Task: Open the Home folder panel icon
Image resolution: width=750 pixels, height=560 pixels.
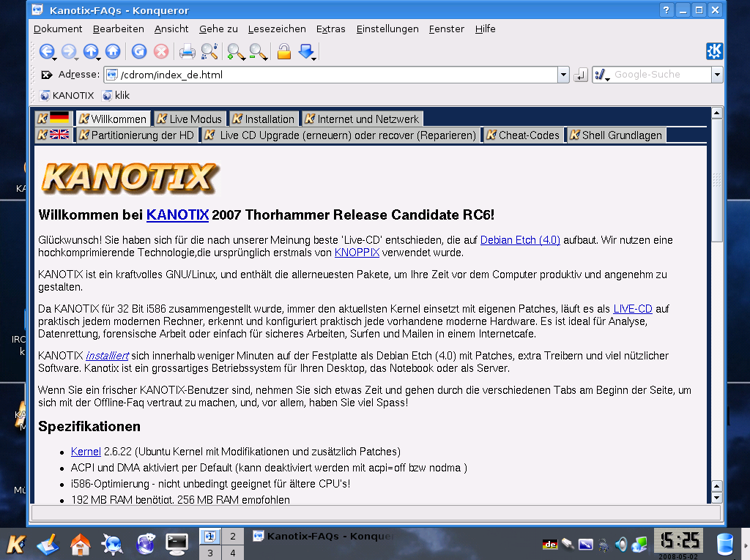Action: (x=80, y=544)
